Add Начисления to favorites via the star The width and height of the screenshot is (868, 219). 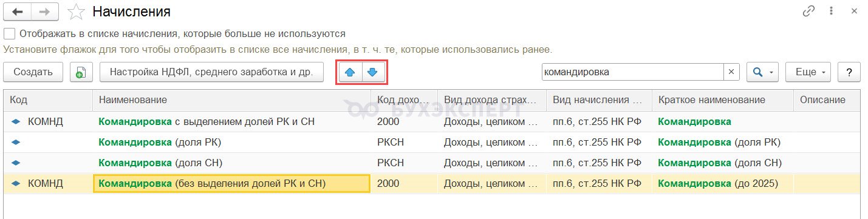(76, 12)
